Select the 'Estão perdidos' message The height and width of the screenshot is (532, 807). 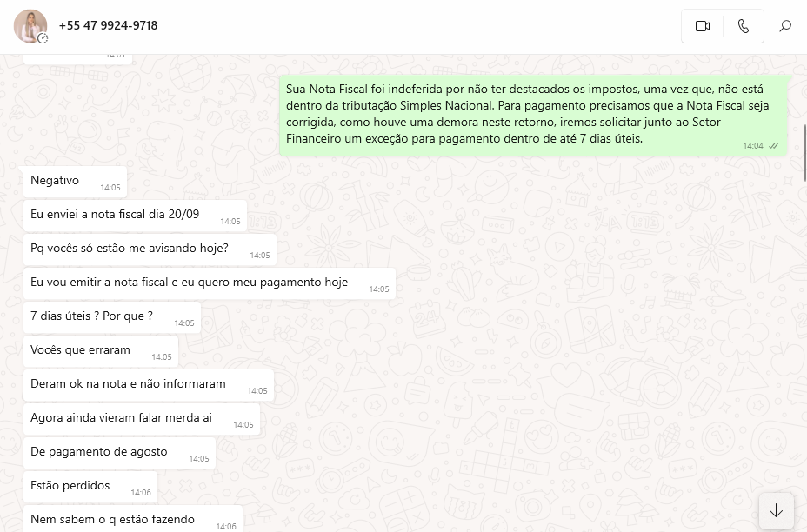tap(90, 488)
